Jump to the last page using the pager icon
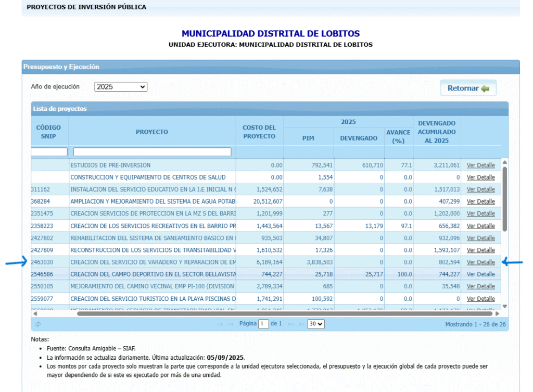The image size is (533, 392). [x=301, y=324]
